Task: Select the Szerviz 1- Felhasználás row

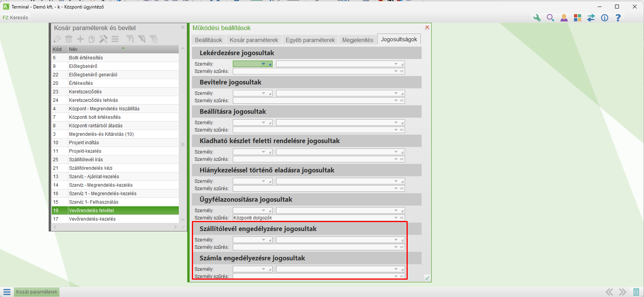Action: 115,202
